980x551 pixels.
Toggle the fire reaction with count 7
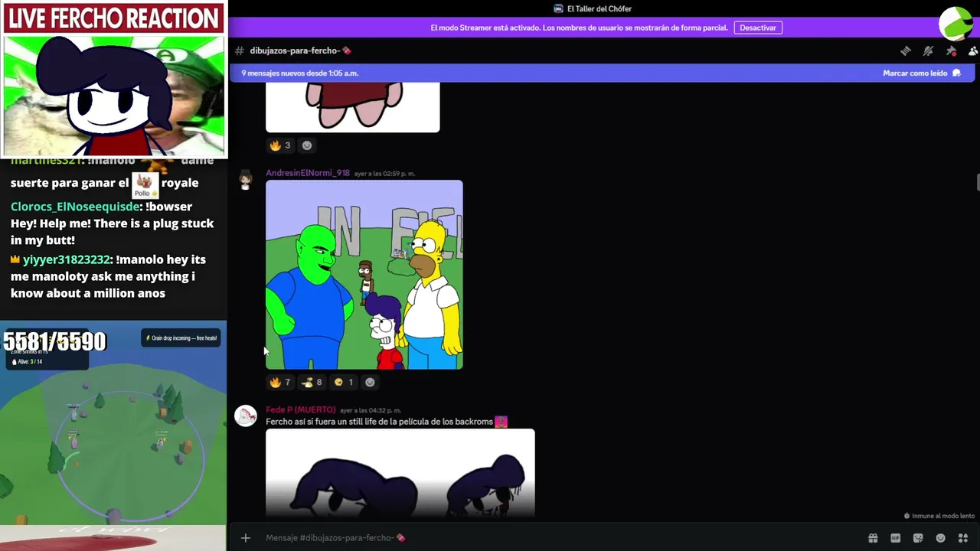coord(279,382)
